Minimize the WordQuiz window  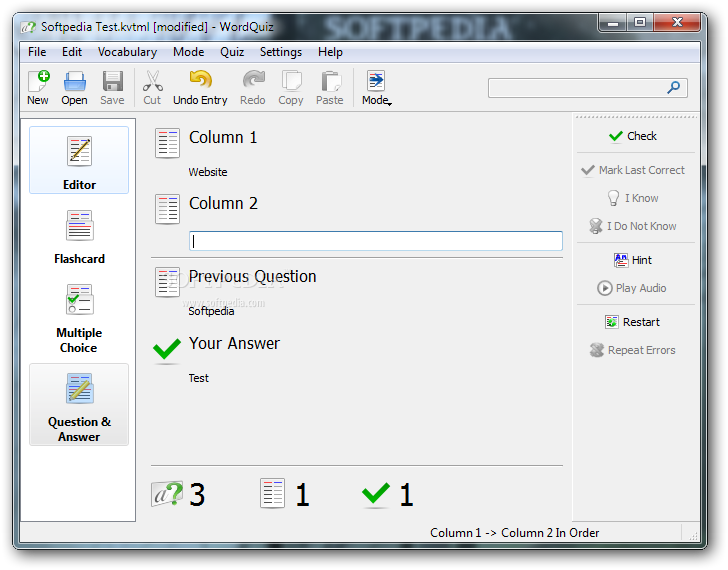coord(613,22)
